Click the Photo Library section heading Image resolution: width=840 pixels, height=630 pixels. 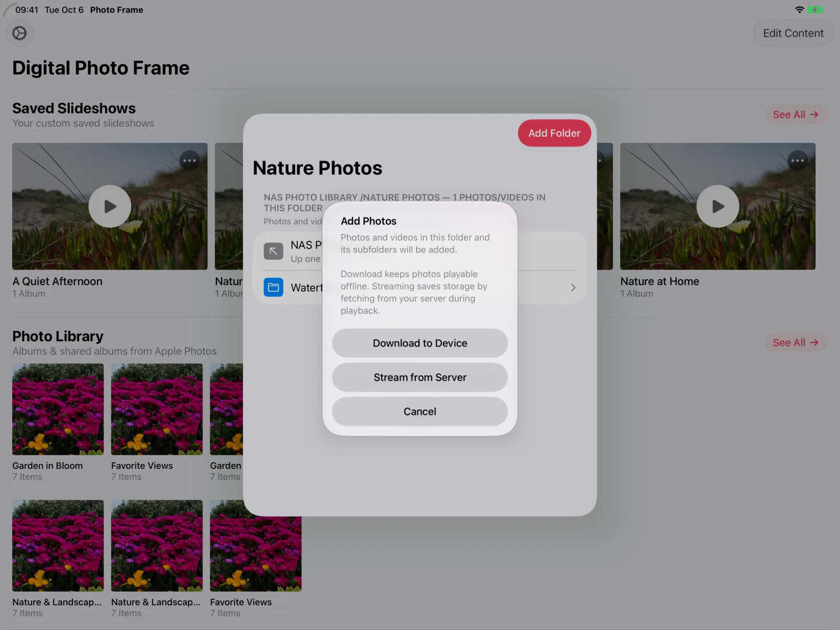pyautogui.click(x=58, y=336)
